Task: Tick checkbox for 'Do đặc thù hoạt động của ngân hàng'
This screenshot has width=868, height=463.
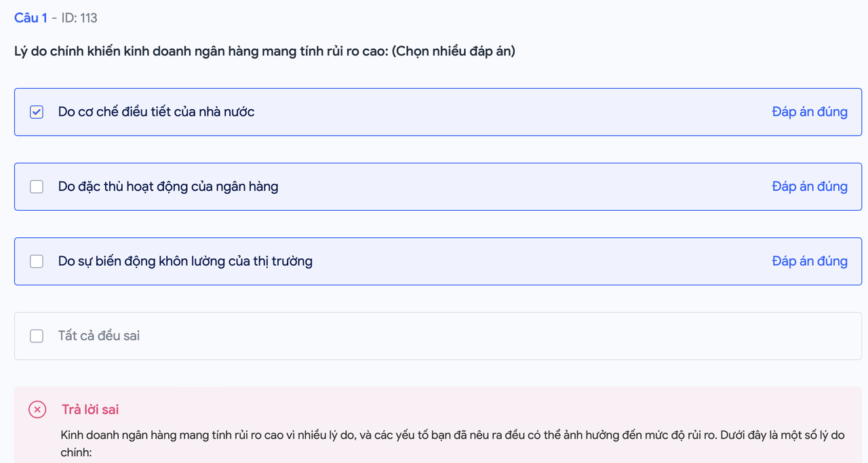Action: pos(37,186)
